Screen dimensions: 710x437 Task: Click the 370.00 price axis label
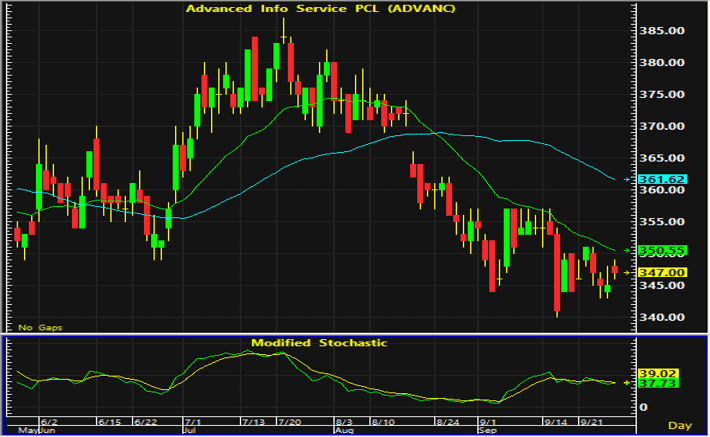click(662, 126)
